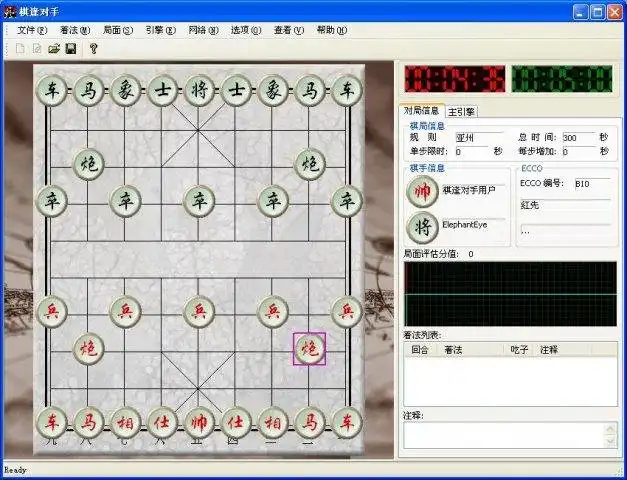This screenshot has width=627, height=480.
Task: Click the 规则 field showing 亚州
Action: (x=479, y=138)
